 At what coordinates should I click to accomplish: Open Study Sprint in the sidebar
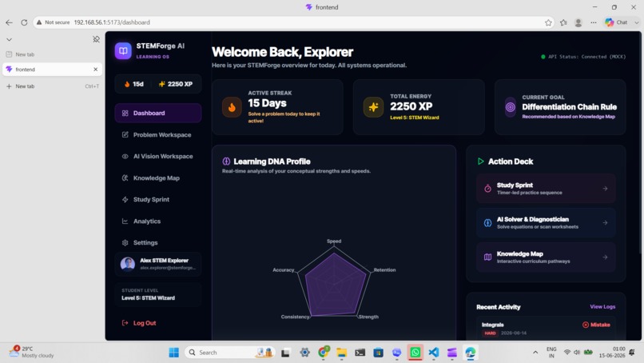(158, 199)
